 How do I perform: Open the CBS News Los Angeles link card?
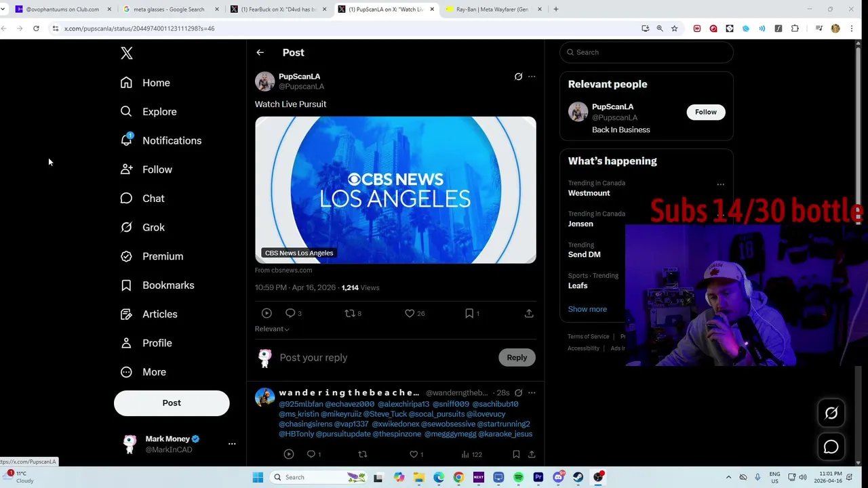click(x=395, y=190)
